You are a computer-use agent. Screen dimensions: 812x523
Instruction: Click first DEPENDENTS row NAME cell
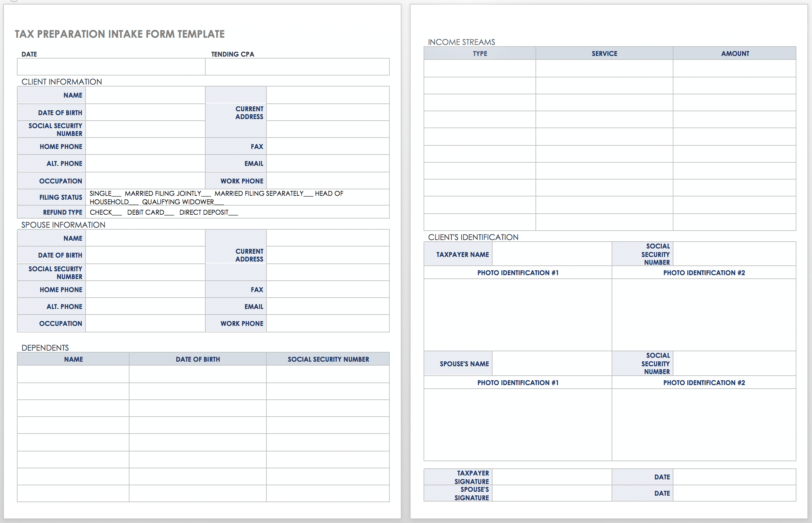(x=73, y=374)
